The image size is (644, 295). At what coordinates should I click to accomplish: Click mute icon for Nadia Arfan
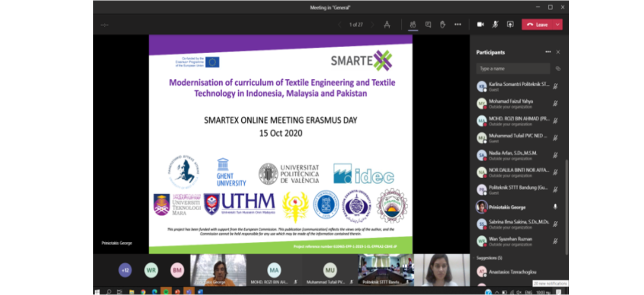[556, 155]
